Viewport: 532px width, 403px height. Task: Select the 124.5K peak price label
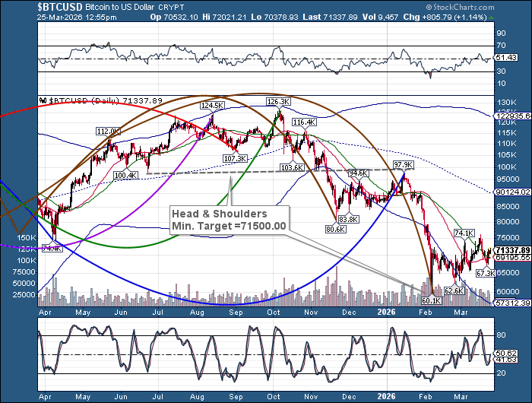coord(212,105)
